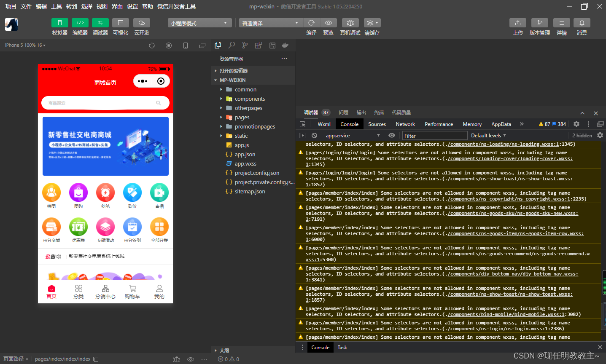This screenshot has height=364, width=606.
Task: Start real device debugging (真机调试)
Action: tap(350, 23)
